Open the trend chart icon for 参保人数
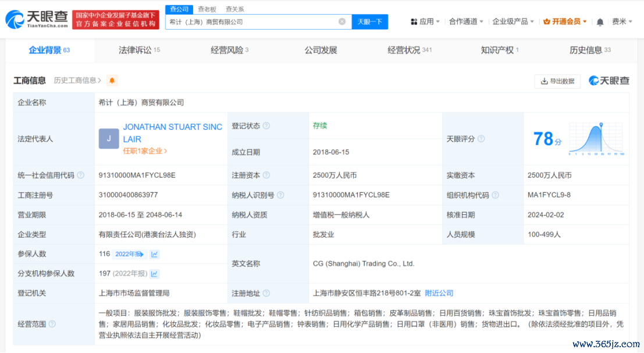This screenshot has width=644, height=353. pos(155,254)
